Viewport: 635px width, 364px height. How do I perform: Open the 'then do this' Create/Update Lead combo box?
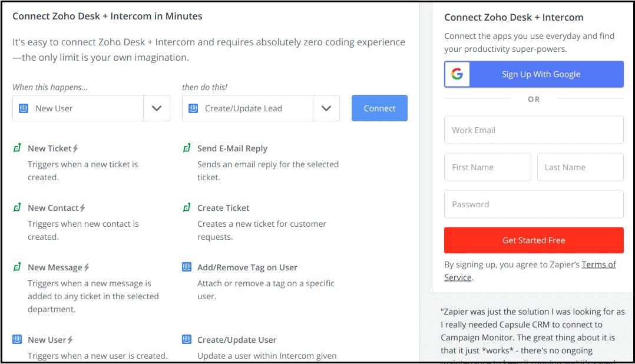click(261, 108)
